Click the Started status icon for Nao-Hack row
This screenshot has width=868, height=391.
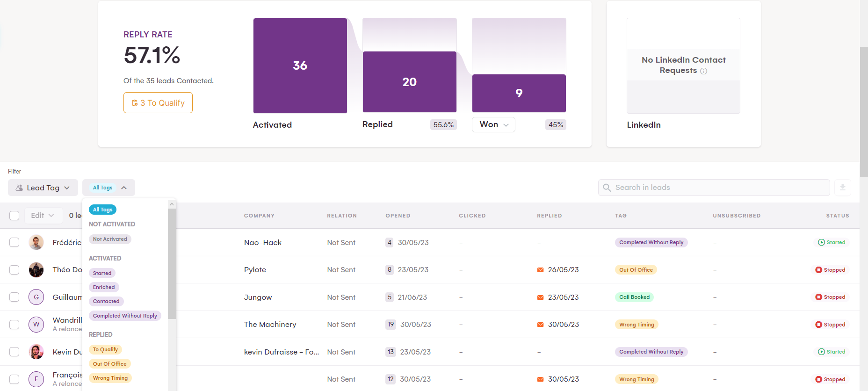coord(821,242)
